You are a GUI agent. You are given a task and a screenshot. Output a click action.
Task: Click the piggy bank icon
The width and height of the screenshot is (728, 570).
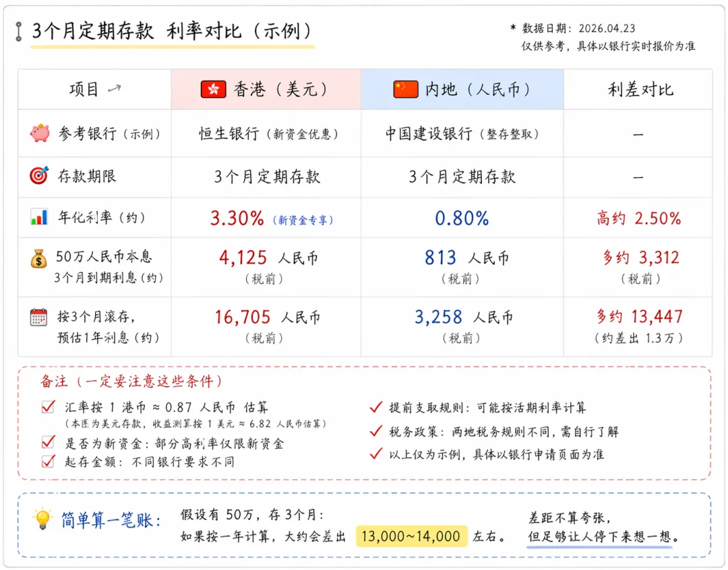[40, 133]
